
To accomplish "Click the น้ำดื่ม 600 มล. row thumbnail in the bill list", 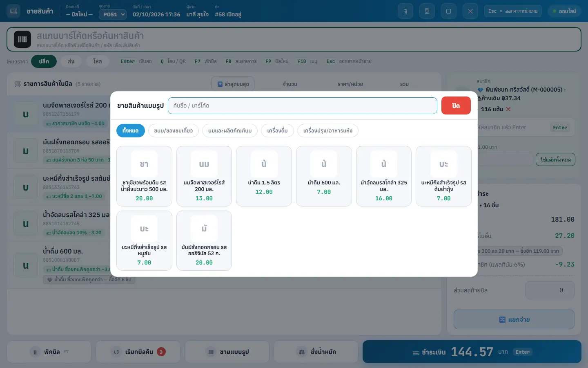I will [26, 265].
